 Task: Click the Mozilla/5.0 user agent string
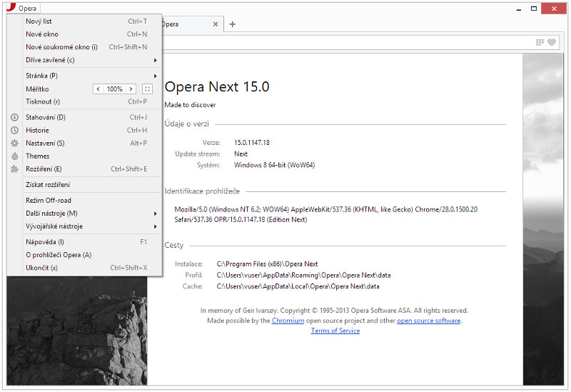tap(326, 215)
